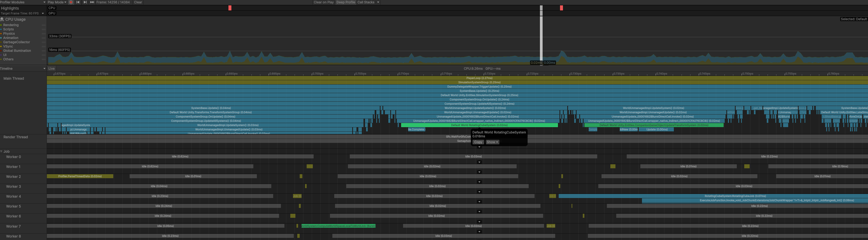This screenshot has height=240, width=868.
Task: Toggle Deep Profile mode
Action: [x=346, y=2]
